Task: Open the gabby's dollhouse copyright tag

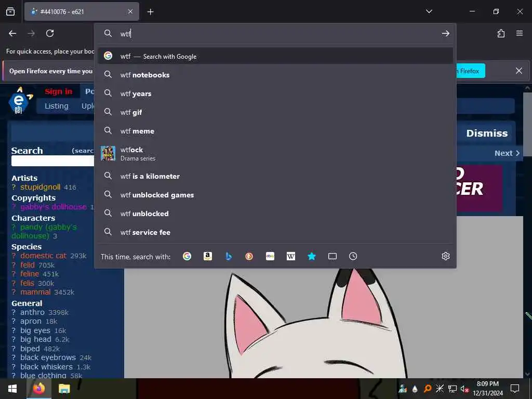Action: pos(54,207)
